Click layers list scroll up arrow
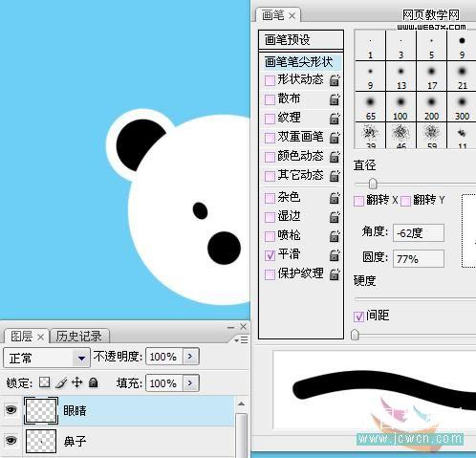The width and height of the screenshot is (476, 458). point(242,403)
